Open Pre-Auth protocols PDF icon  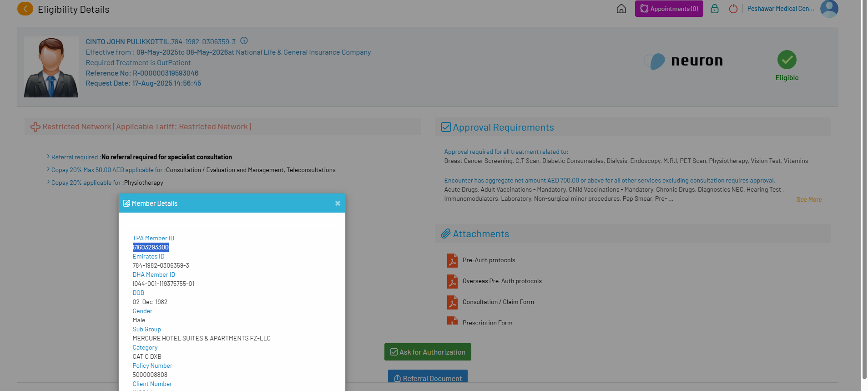pyautogui.click(x=452, y=260)
